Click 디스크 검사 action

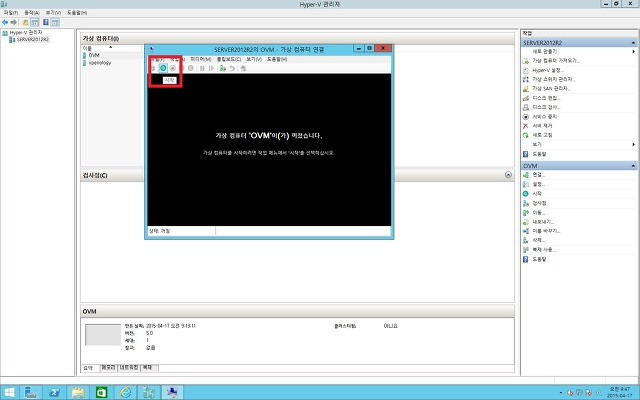(546, 107)
